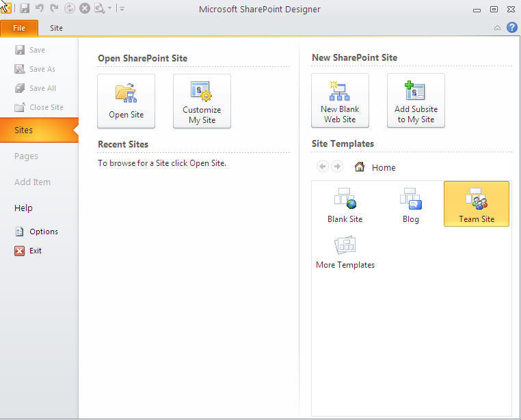Screen dimensions: 521x420
Task: Click the Customize My Site button
Action: pyautogui.click(x=202, y=101)
